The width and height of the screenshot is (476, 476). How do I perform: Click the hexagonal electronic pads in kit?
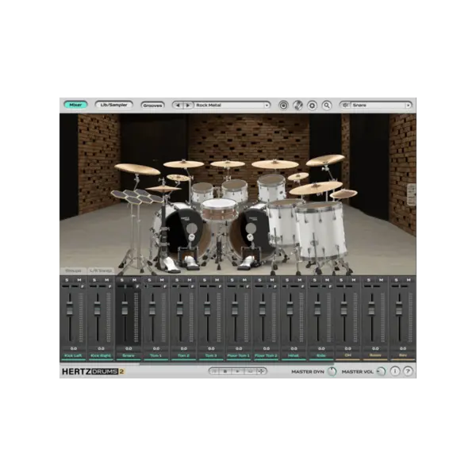136,196
